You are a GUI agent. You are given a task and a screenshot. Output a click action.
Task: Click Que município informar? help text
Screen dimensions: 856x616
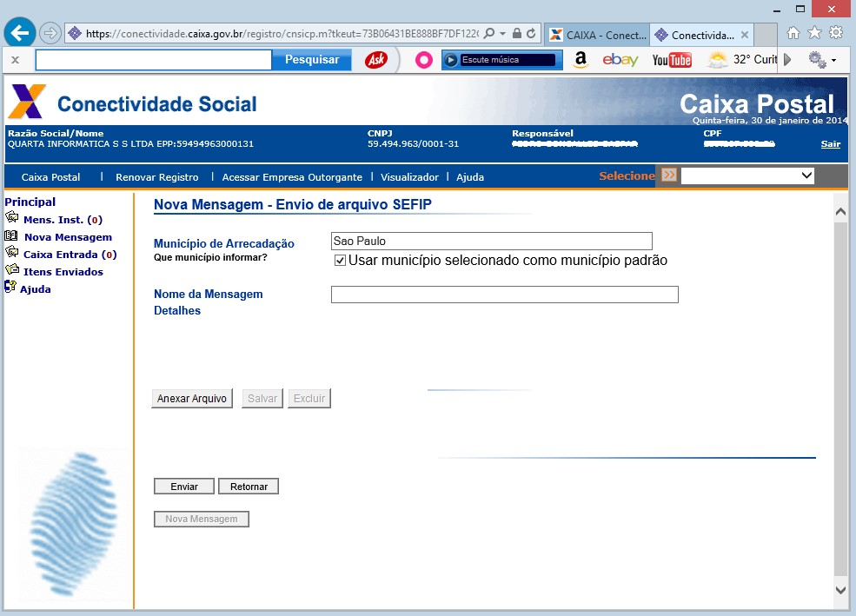coord(210,257)
